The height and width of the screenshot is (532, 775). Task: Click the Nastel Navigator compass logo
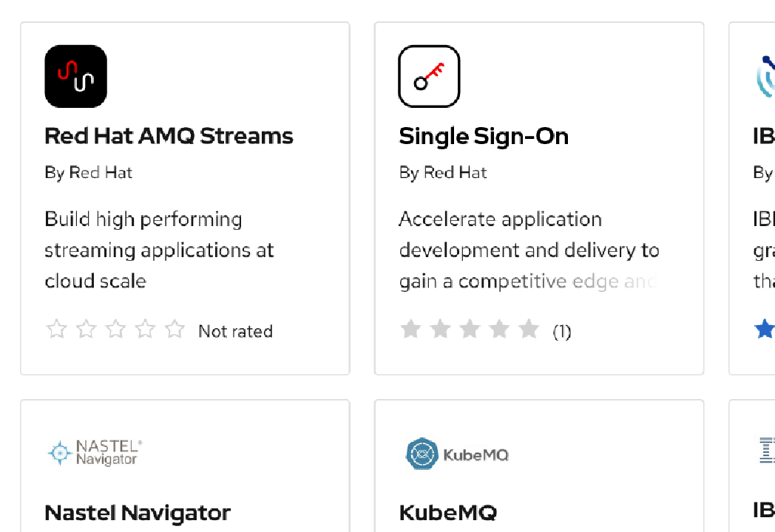58,453
